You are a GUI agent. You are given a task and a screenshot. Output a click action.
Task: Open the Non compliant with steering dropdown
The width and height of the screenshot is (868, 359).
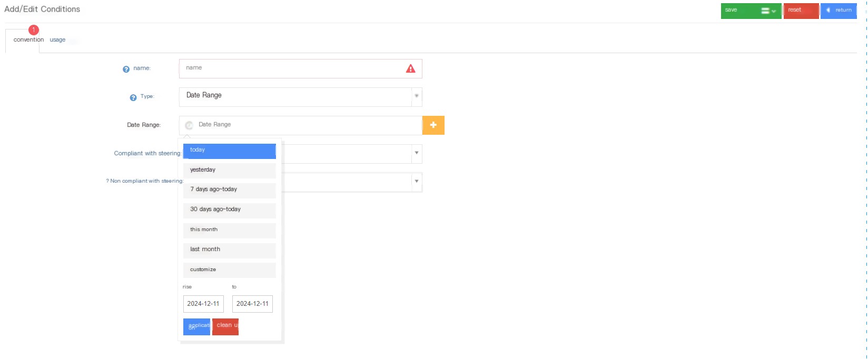[417, 182]
